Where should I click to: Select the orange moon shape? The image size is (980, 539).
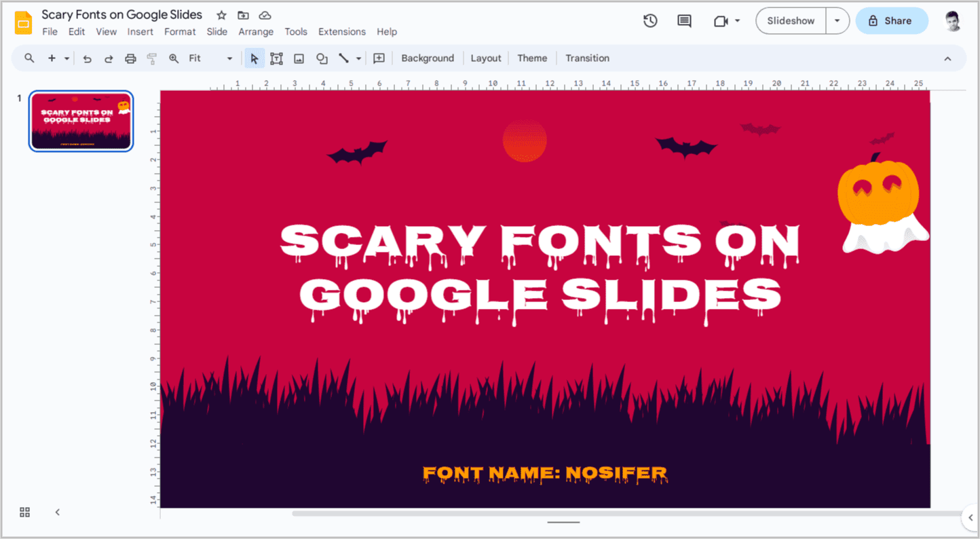click(525, 141)
